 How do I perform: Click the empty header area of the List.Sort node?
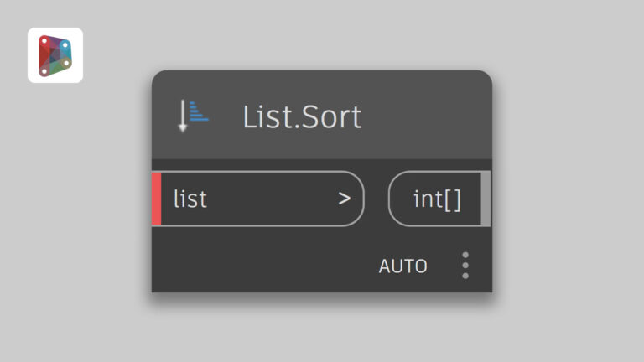pos(427,116)
